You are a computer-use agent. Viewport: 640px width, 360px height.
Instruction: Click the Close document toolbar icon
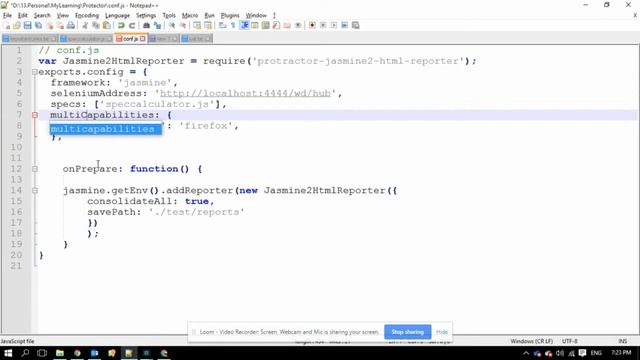49,25
